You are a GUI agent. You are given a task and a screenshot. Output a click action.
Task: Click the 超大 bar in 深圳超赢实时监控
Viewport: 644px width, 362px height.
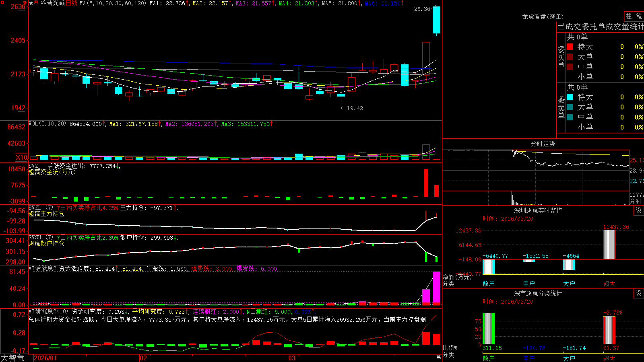(609, 245)
